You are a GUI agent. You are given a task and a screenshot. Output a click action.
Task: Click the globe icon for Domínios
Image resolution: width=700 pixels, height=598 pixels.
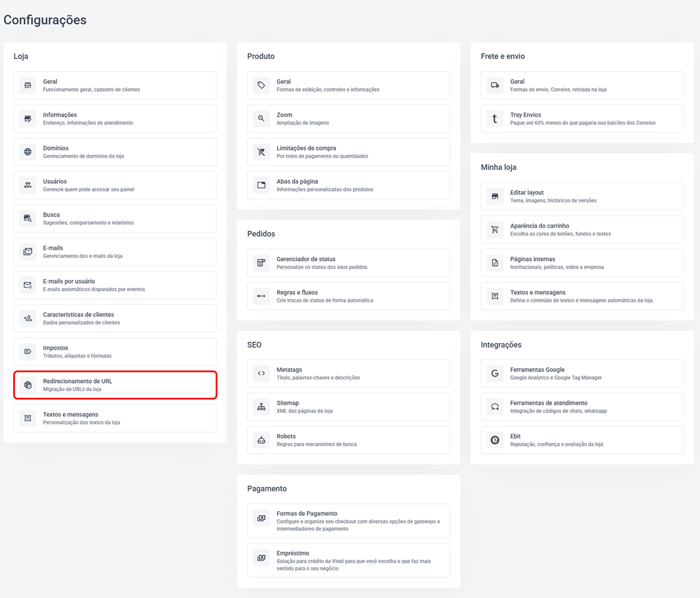[x=28, y=152]
